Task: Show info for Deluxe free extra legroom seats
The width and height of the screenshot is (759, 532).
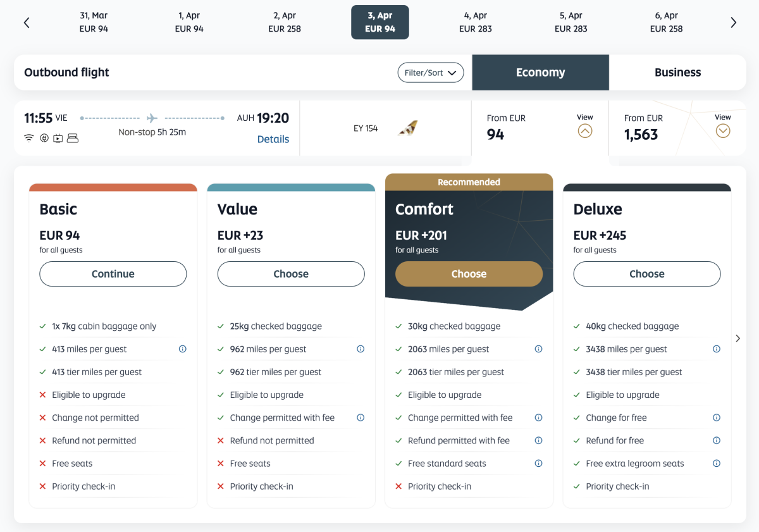Action: tap(717, 463)
